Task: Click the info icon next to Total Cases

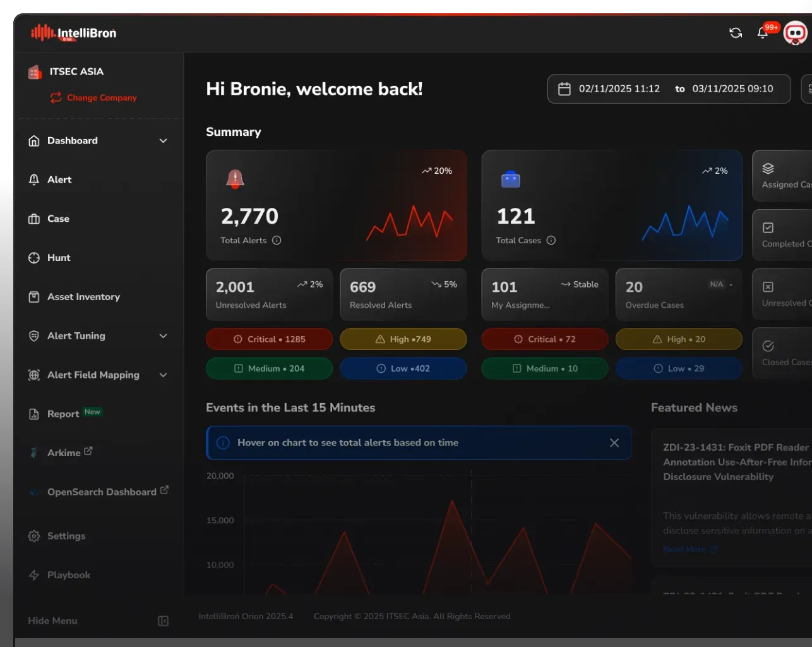Action: click(551, 240)
